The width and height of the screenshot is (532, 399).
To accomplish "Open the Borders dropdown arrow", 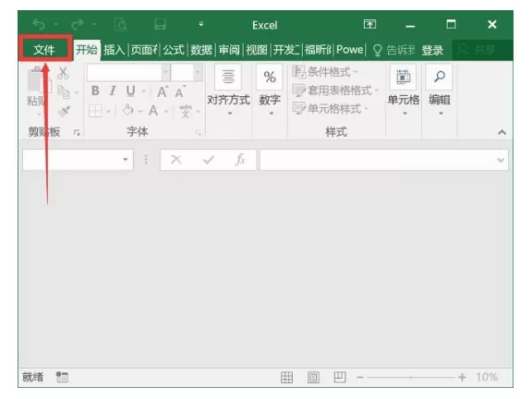I will click(109, 111).
